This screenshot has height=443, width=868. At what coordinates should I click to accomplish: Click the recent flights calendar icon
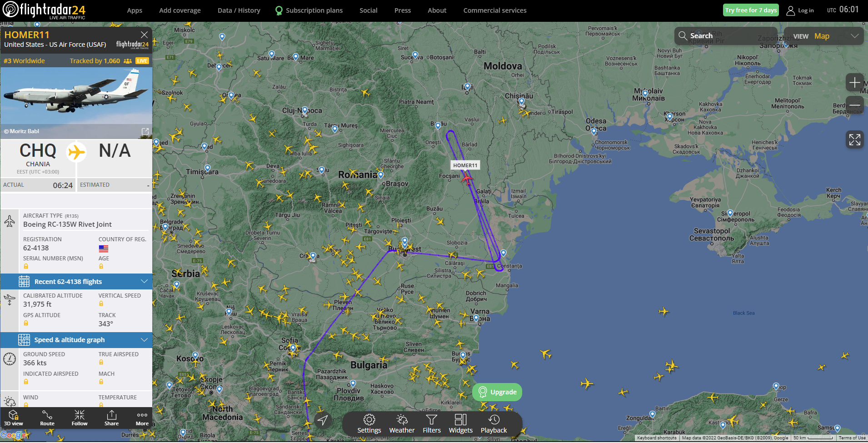(24, 282)
